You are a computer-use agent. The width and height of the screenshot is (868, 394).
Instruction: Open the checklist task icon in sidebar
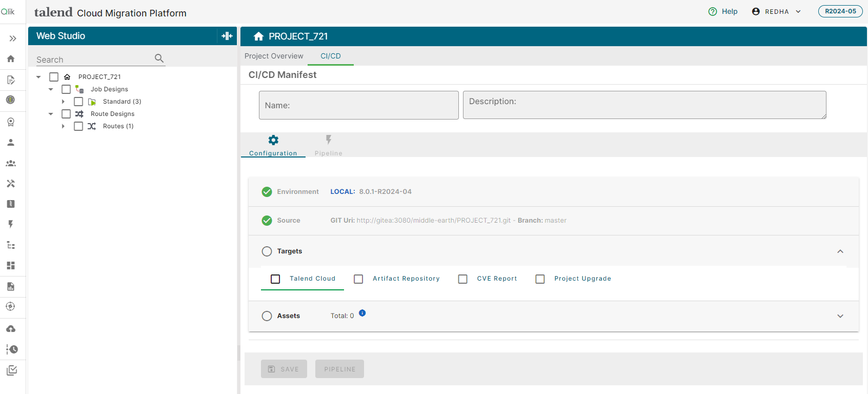12,370
